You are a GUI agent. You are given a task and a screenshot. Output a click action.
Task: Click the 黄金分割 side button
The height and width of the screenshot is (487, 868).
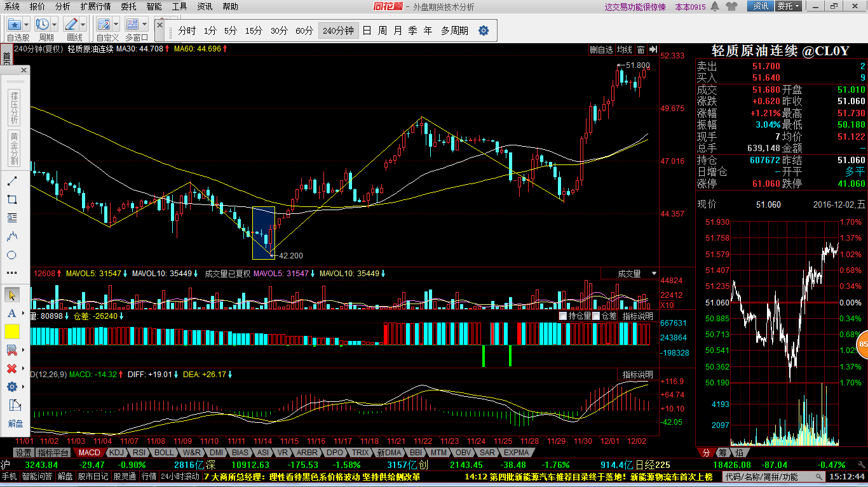coord(15,148)
